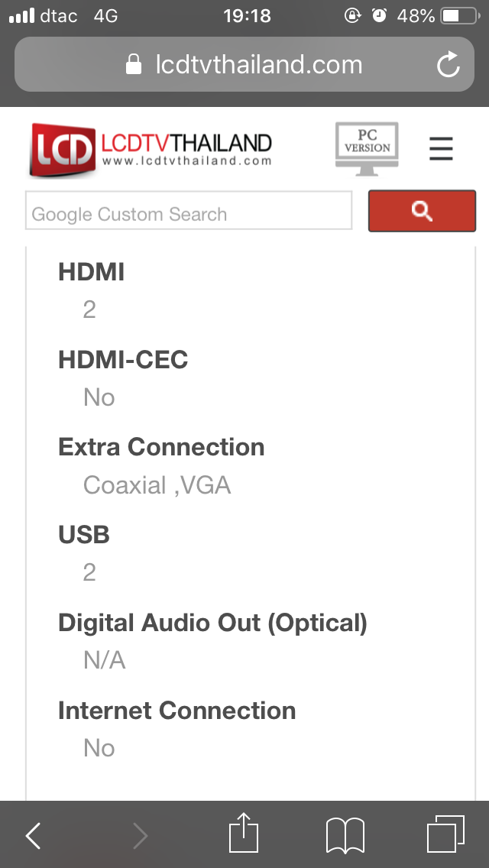Tap the padlock icon in address bar
The height and width of the screenshot is (868, 489).
pos(134,64)
